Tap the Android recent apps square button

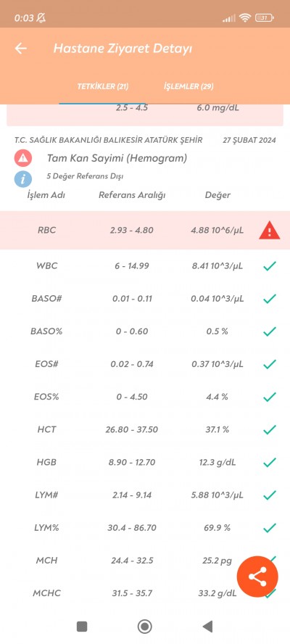click(82, 627)
